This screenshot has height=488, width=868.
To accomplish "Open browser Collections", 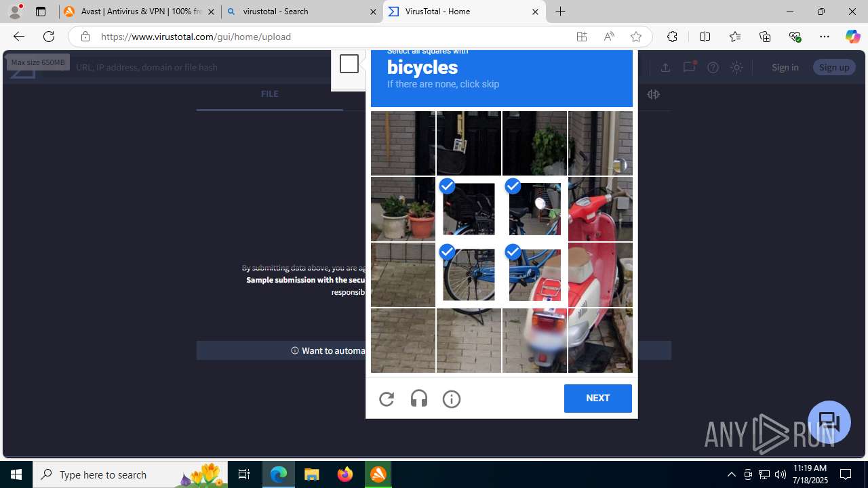I will (765, 37).
